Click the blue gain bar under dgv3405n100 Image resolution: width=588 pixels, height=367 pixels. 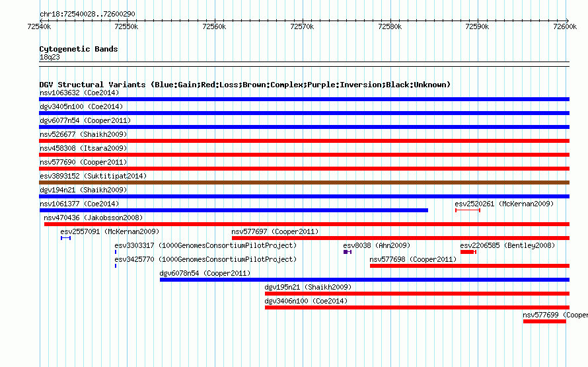304,113
